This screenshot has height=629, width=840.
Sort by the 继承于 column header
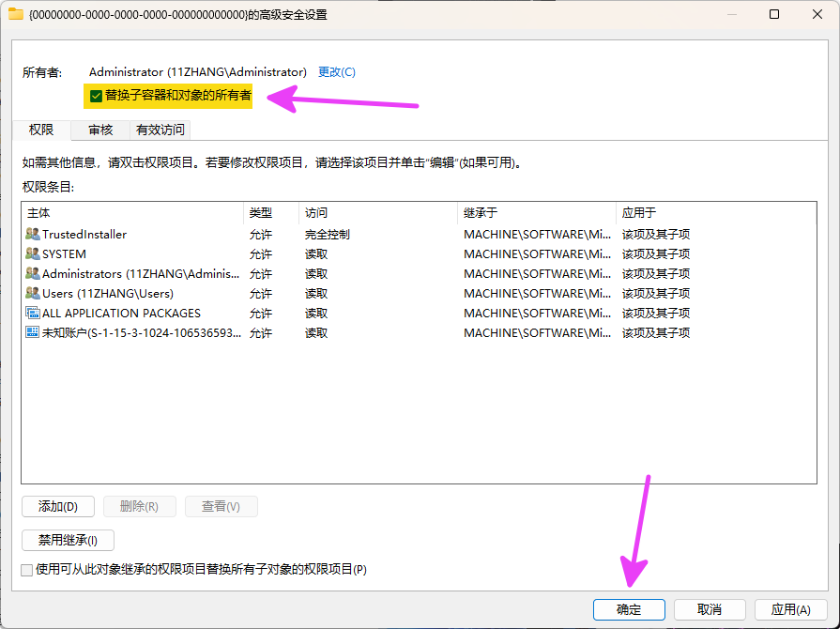[x=537, y=213]
